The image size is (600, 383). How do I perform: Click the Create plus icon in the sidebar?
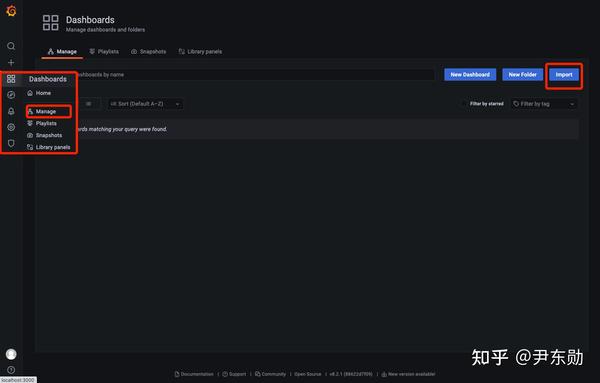coord(11,62)
